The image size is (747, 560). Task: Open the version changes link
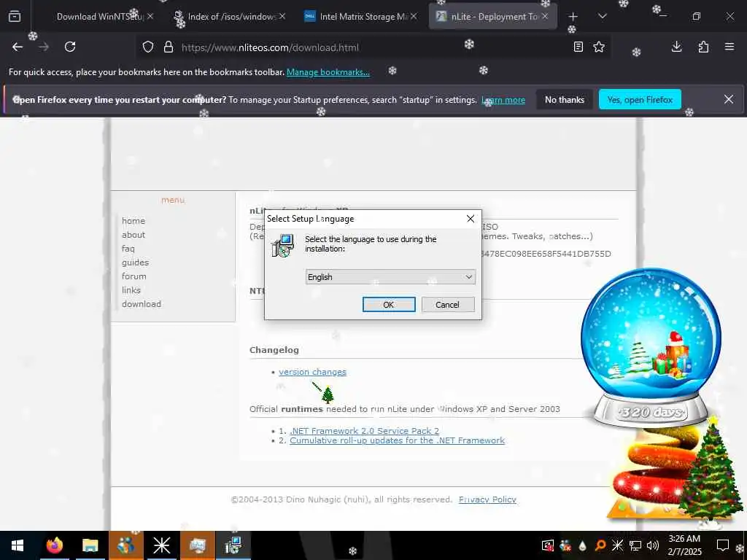312,371
